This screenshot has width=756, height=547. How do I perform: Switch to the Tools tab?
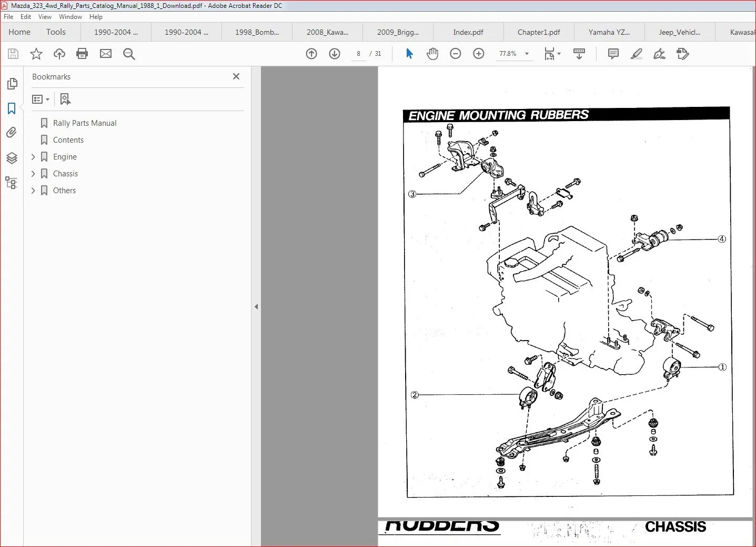pos(56,32)
